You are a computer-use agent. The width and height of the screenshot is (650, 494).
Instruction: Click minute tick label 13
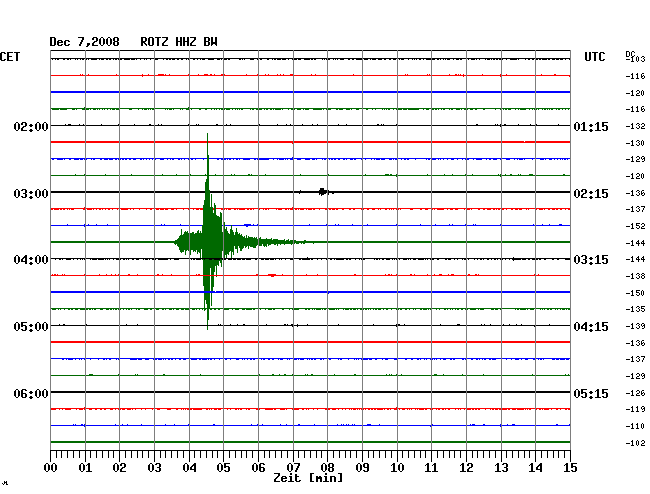[x=501, y=467]
